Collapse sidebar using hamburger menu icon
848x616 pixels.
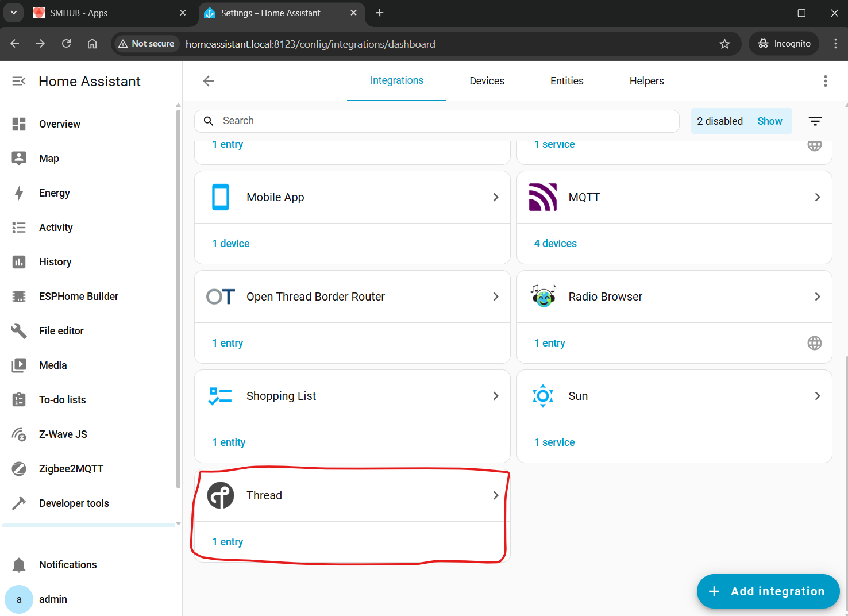19,81
